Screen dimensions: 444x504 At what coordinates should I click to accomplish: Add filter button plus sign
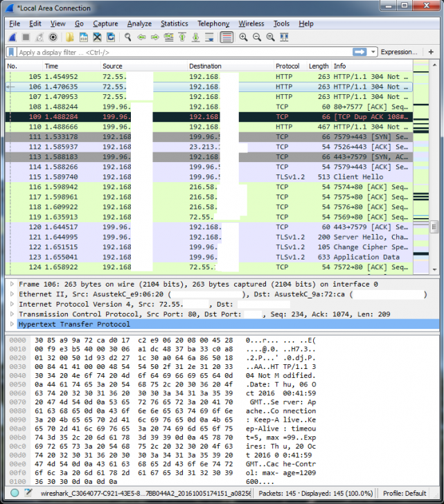pyautogui.click(x=431, y=52)
